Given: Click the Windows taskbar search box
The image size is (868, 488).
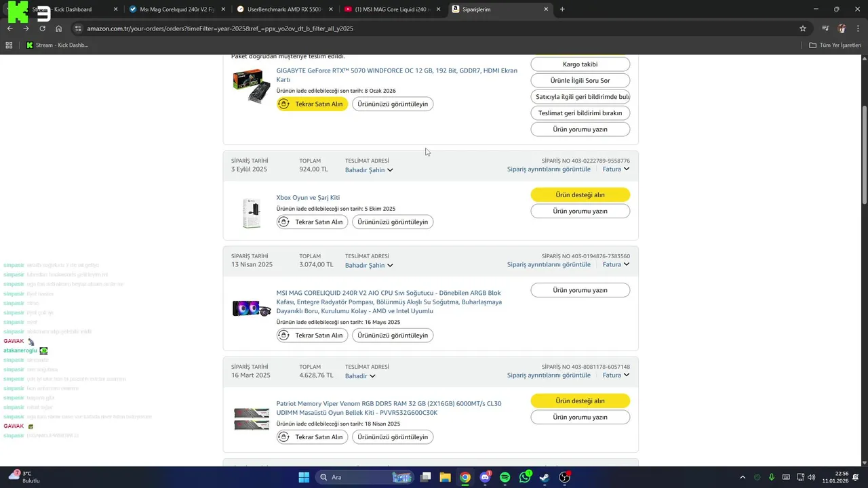Looking at the screenshot, I should (x=365, y=477).
